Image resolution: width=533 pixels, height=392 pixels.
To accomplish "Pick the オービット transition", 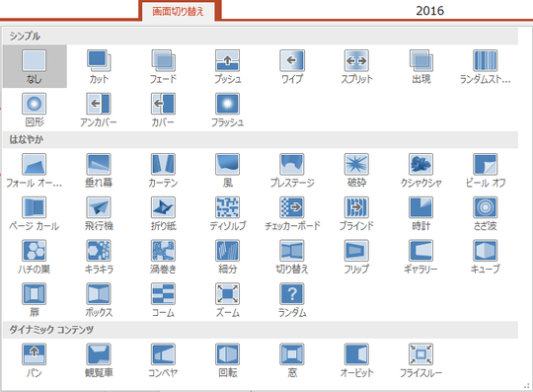I will (x=356, y=360).
